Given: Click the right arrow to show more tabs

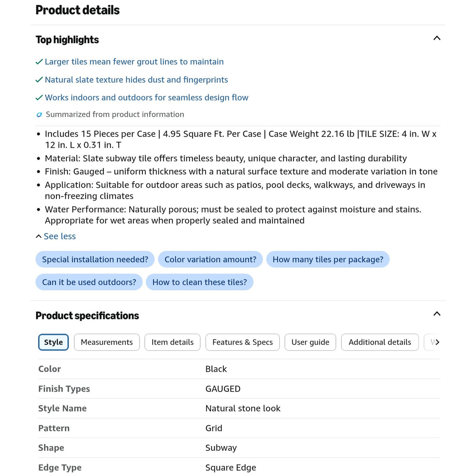Looking at the screenshot, I should coord(437,342).
